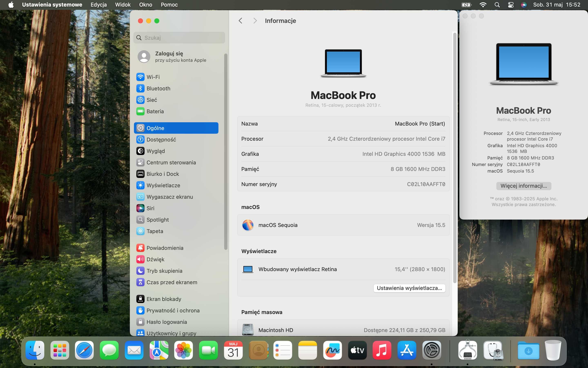The width and height of the screenshot is (588, 368).
Task: Select Ogólne in the sidebar
Action: pyautogui.click(x=176, y=128)
